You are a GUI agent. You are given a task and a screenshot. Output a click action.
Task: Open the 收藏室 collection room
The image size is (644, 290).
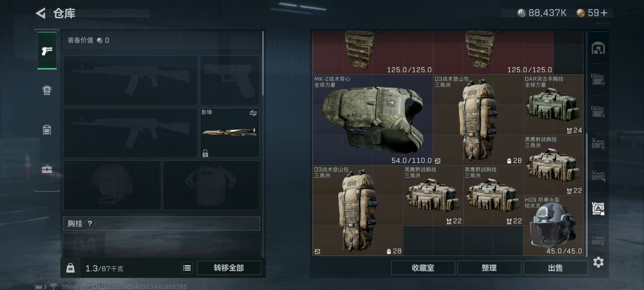(423, 268)
